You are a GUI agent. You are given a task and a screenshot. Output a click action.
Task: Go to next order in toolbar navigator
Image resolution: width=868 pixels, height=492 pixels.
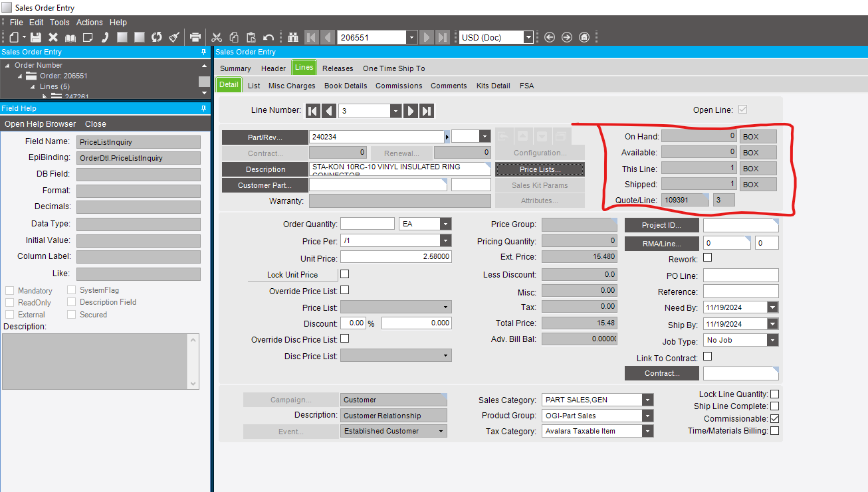(427, 37)
